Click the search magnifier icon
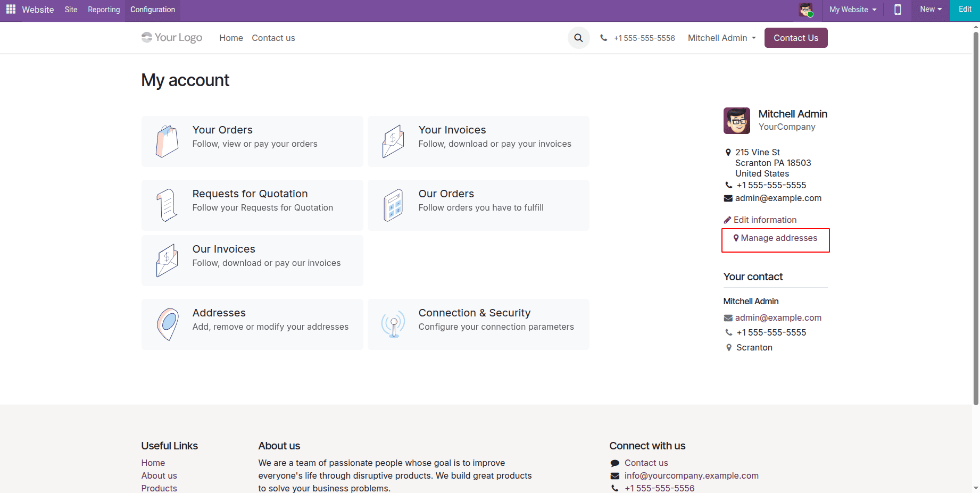This screenshot has width=980, height=493. tap(578, 38)
